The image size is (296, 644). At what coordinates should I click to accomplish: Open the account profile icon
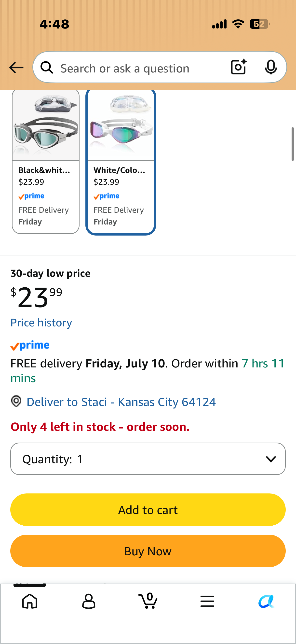[89, 601]
